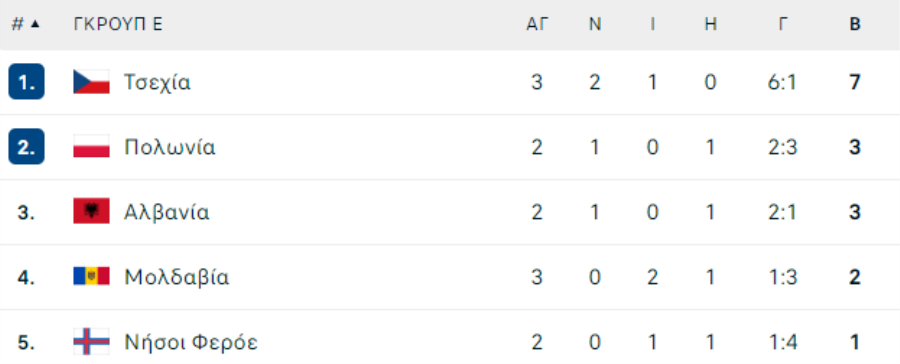Sort by the Ι draws column header

(653, 25)
